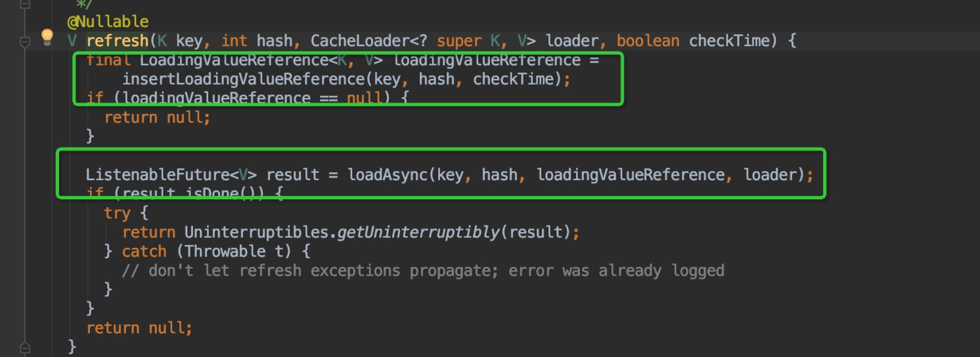This screenshot has width=980, height=357.
Task: Click the int keyword in the signature
Action: click(x=234, y=41)
